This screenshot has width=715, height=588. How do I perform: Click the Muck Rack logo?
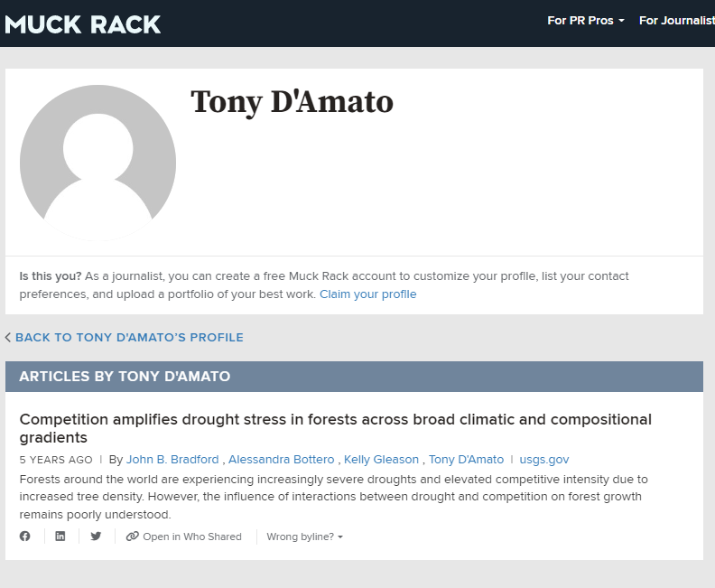click(x=82, y=24)
